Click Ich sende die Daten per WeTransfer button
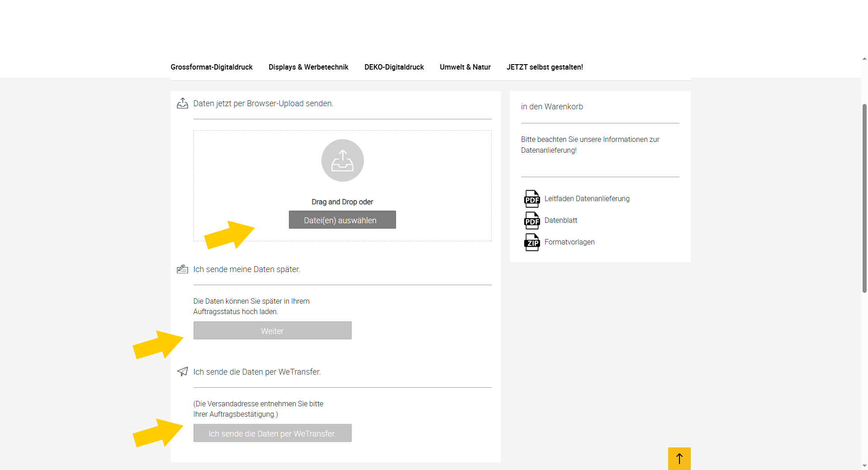The height and width of the screenshot is (470, 868). (x=272, y=433)
